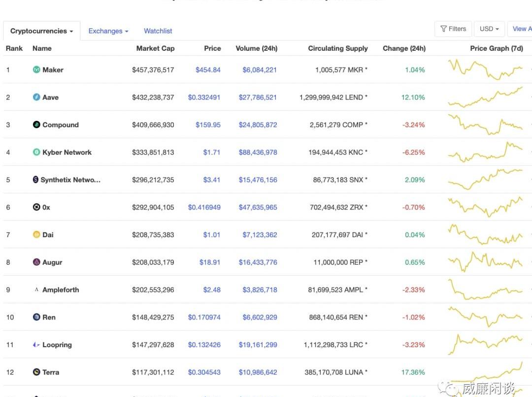This screenshot has height=397, width=532.
Task: Click Loopring's price $0.132426
Action: click(x=204, y=345)
